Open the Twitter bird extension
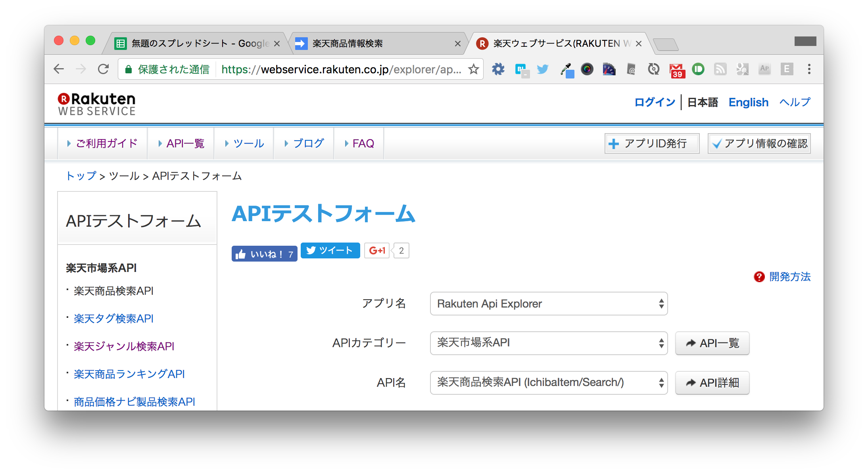868x474 pixels. (542, 69)
